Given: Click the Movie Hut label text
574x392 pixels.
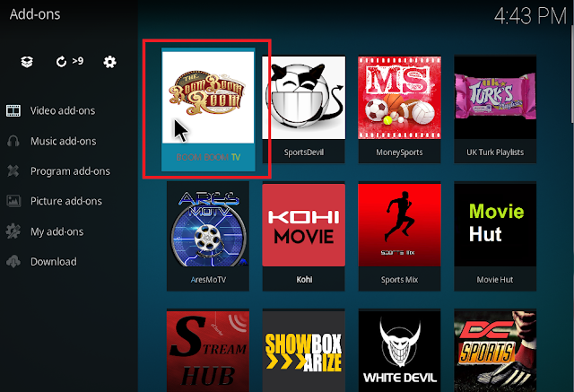Looking at the screenshot, I should (495, 280).
